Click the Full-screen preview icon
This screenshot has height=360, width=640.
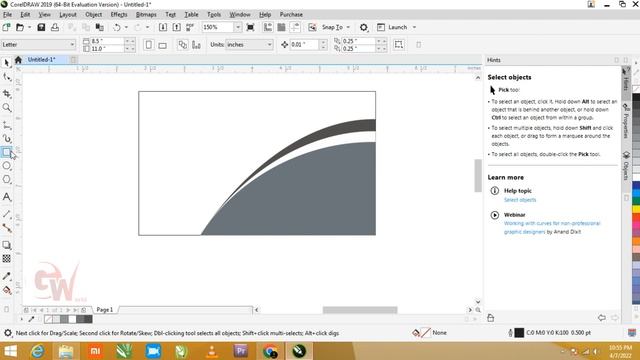tap(250, 27)
